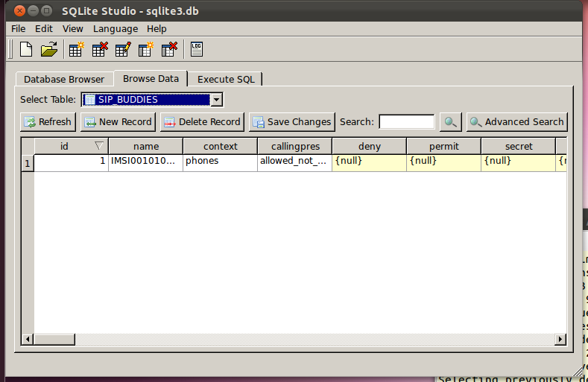The image size is (588, 382).
Task: Click the Modify Table pencil icon
Action: [x=123, y=50]
